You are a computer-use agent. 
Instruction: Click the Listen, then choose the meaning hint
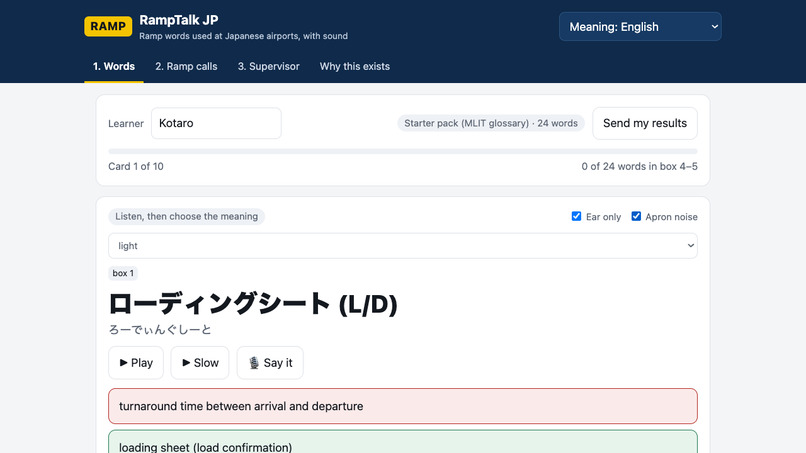point(187,216)
